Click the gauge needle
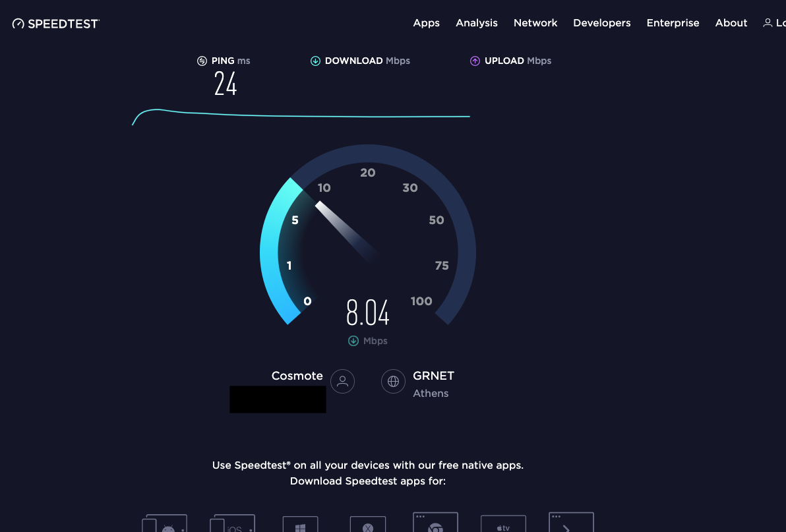Image resolution: width=786 pixels, height=532 pixels. tap(346, 231)
